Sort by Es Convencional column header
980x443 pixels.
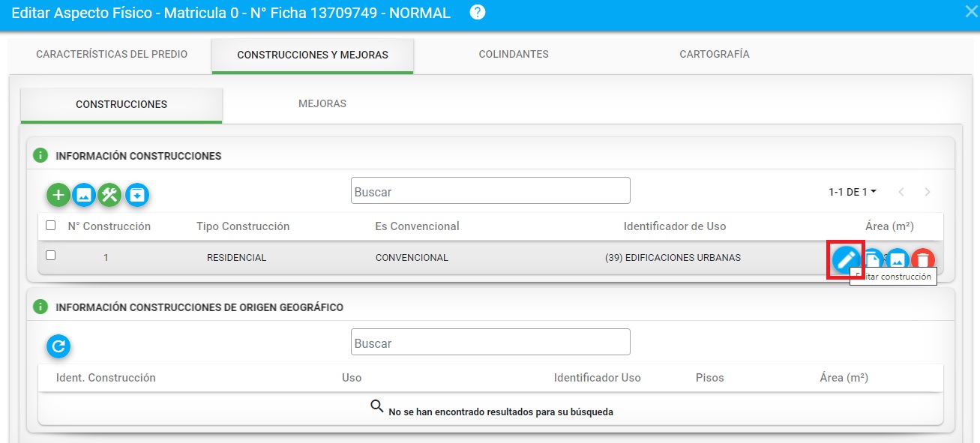coord(418,226)
